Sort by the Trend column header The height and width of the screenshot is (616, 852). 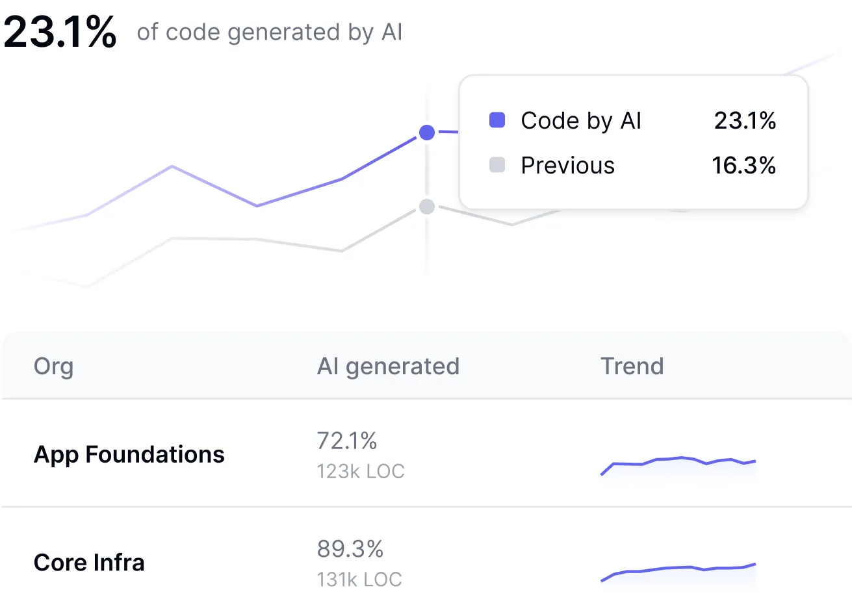click(632, 366)
